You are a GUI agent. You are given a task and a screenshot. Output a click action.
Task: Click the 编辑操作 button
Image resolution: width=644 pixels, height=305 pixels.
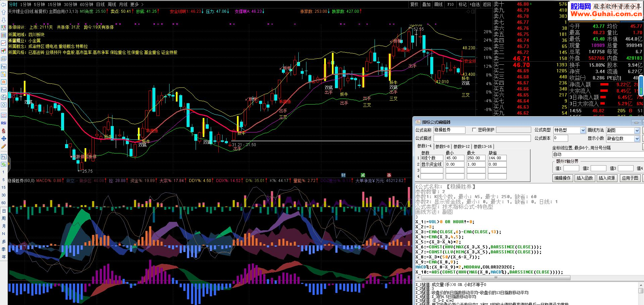pos(563,178)
